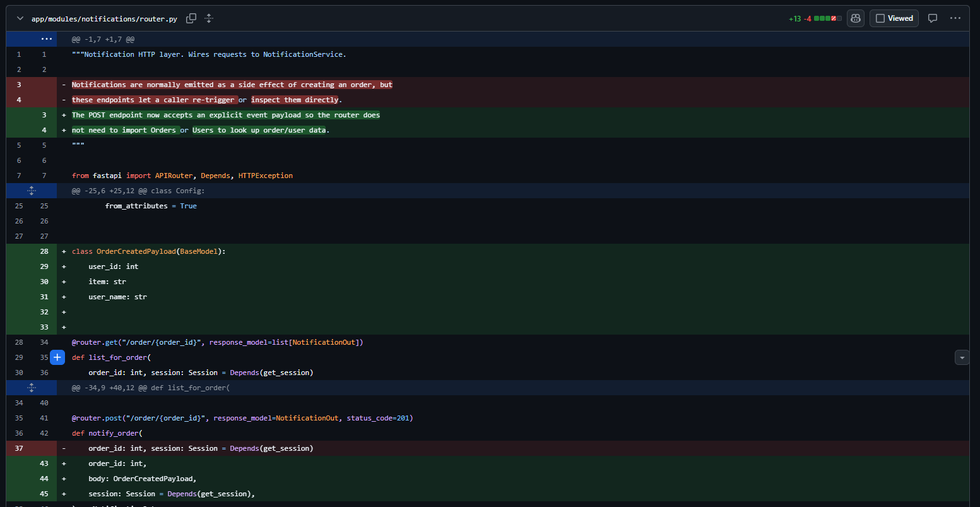Click the file path app/modules/notifications/router.py
This screenshot has height=507, width=980.
tap(104, 19)
